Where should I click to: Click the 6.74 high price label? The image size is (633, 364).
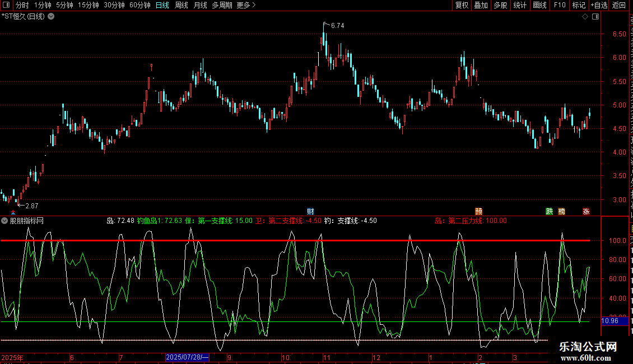tap(337, 25)
